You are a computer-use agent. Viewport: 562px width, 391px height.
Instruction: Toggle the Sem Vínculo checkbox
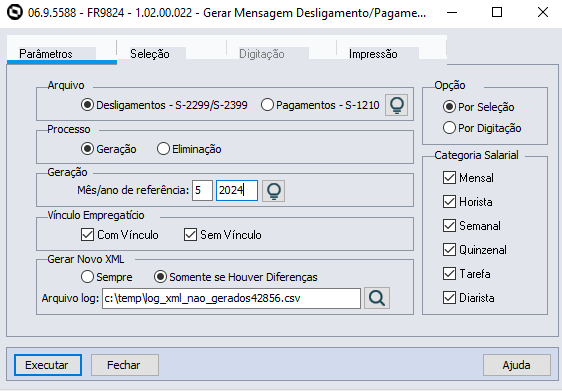[x=223, y=235]
